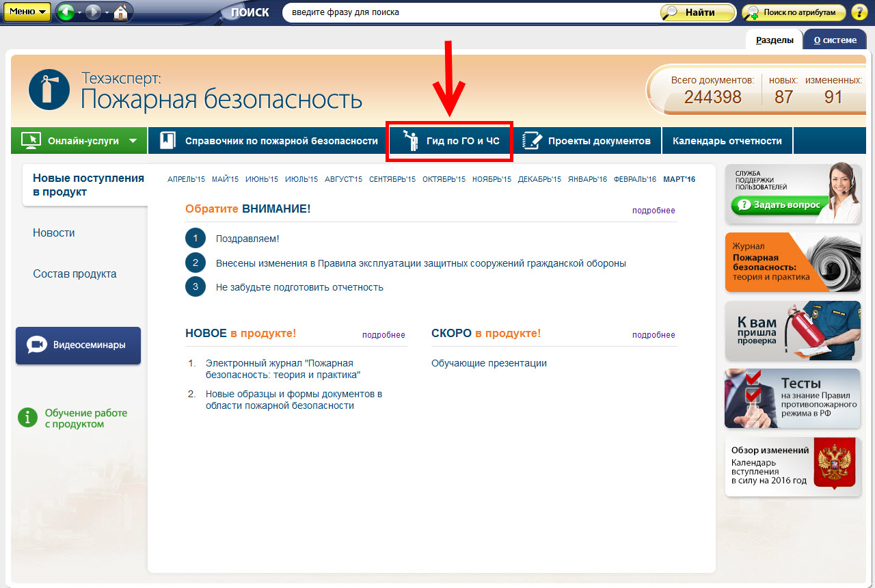
Task: Open link Не забудьте подготовить отчетность
Action: (x=299, y=287)
